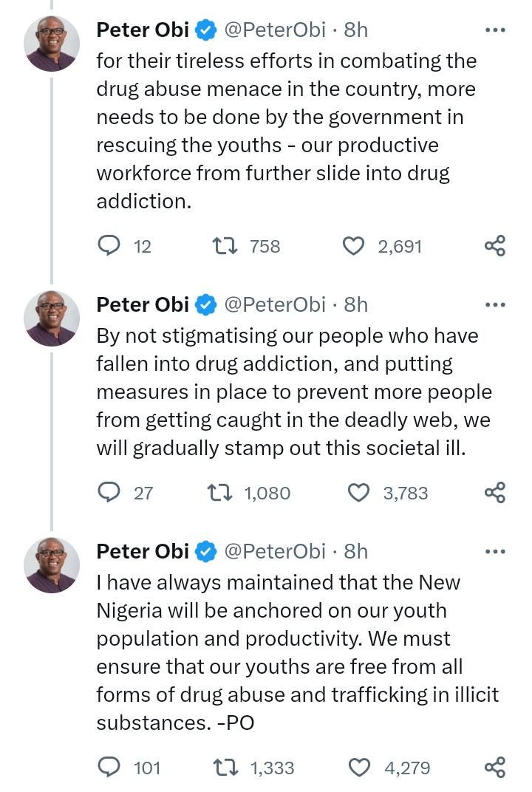532x792 pixels.
Task: Open more options on the stigmatising tweet
Action: (494, 304)
